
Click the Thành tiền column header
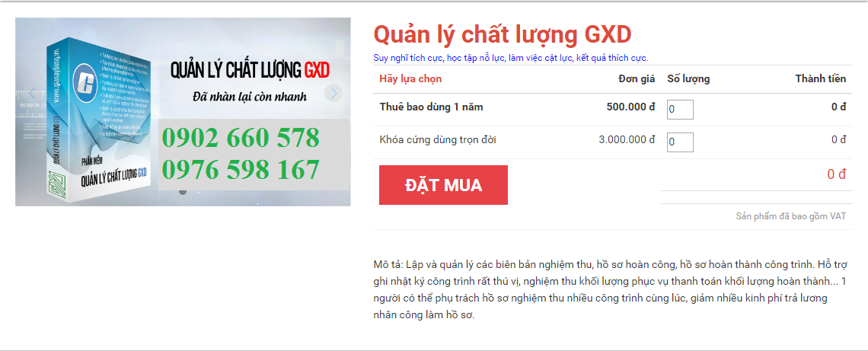(x=820, y=79)
